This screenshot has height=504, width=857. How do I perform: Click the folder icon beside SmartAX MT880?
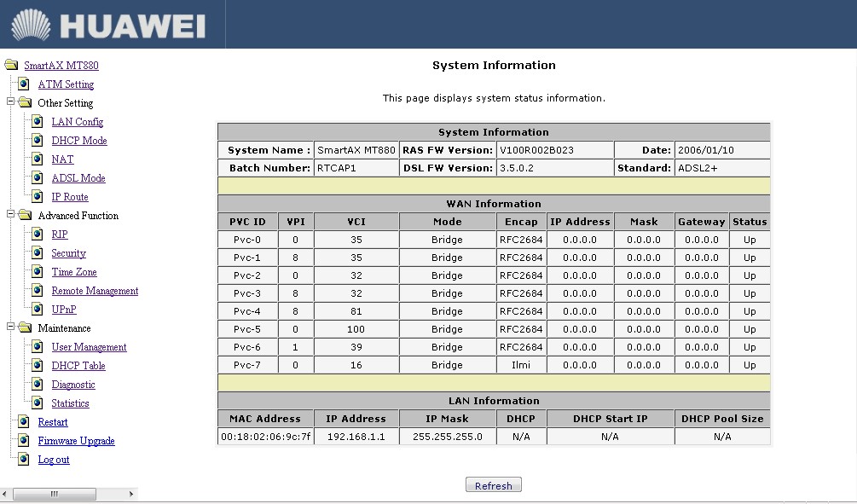click(11, 65)
